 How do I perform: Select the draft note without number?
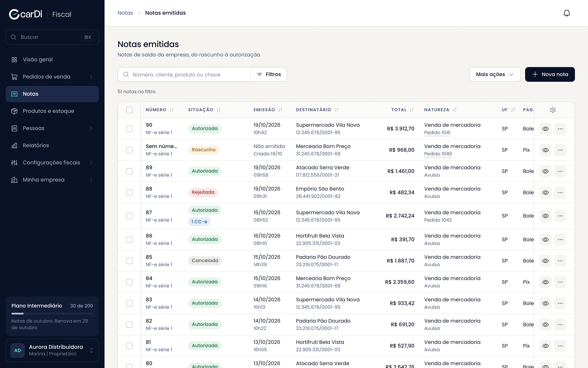click(x=129, y=150)
